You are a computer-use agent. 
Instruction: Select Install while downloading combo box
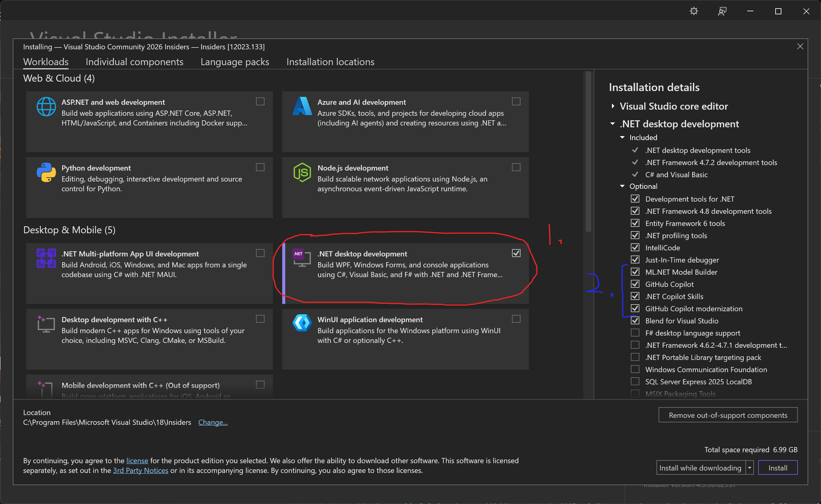pos(701,468)
